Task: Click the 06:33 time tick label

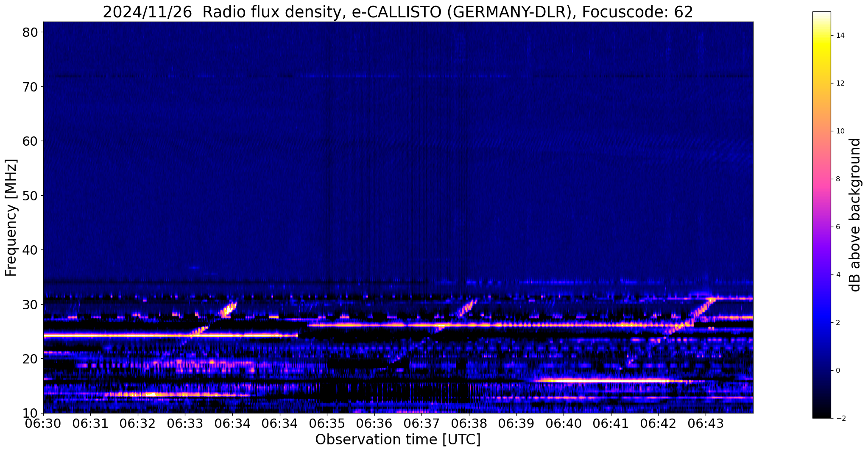Action: 185,424
